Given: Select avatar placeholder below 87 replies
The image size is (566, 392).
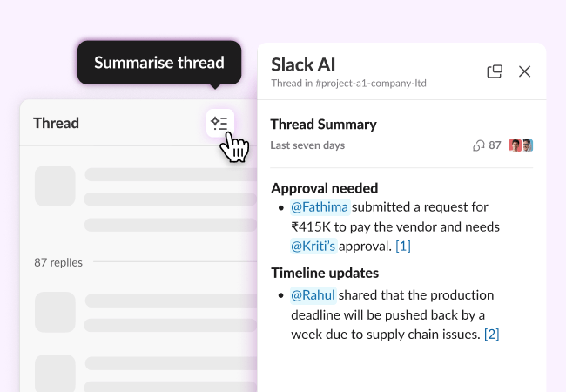Looking at the screenshot, I should point(54,312).
